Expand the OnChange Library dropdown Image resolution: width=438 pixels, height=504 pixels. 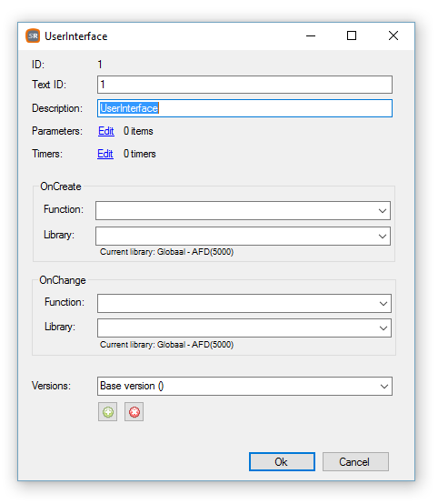383,328
